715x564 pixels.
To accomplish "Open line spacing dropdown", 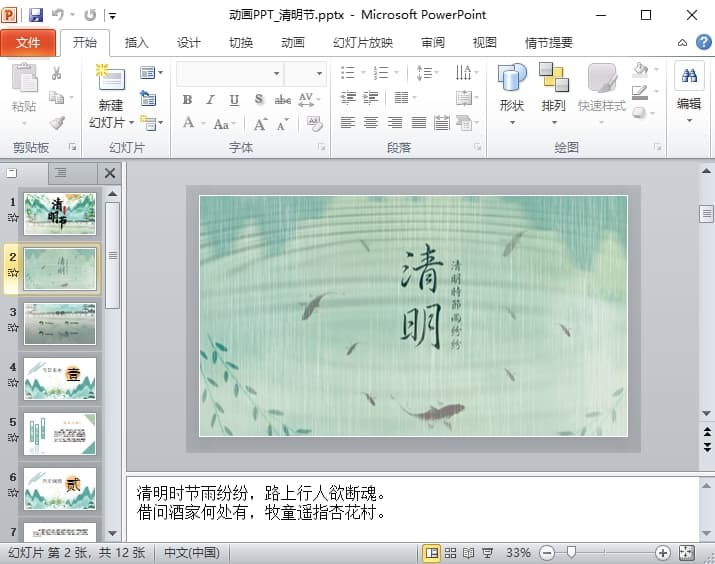I will click(x=427, y=72).
